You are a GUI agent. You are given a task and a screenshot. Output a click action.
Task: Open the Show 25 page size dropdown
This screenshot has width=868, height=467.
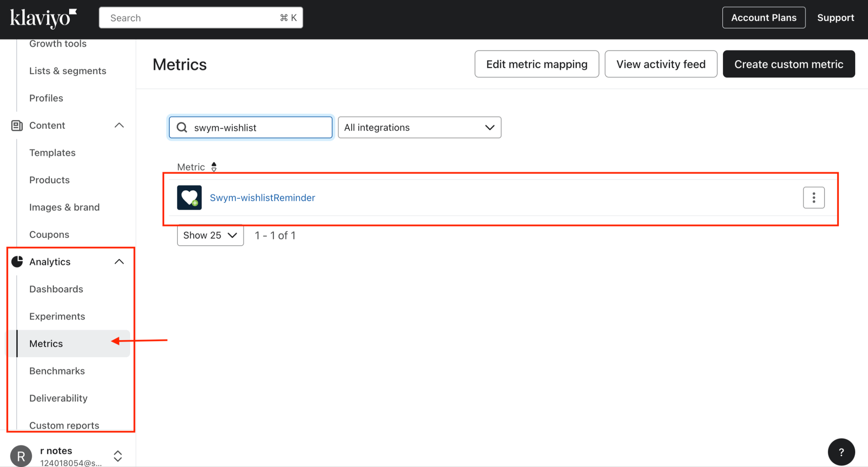tap(210, 236)
